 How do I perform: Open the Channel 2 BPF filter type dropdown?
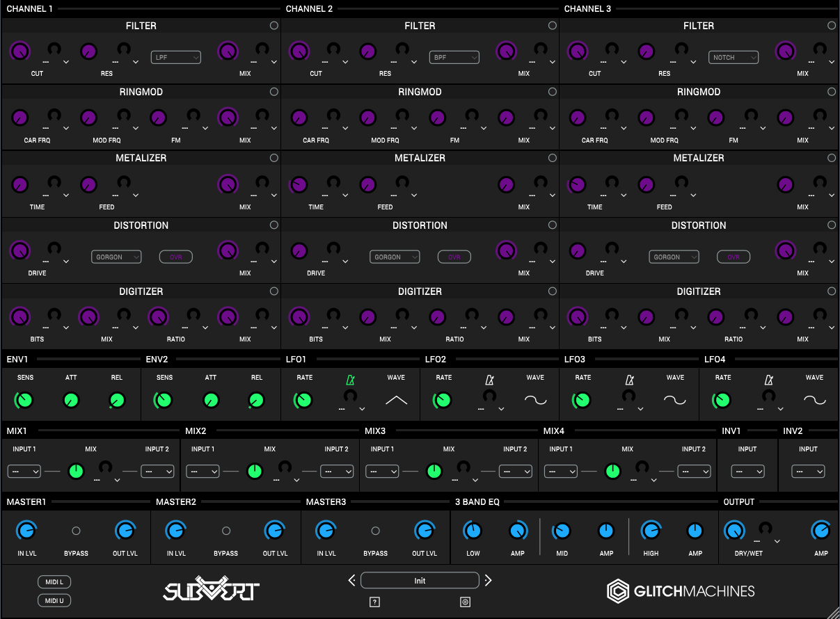[454, 57]
